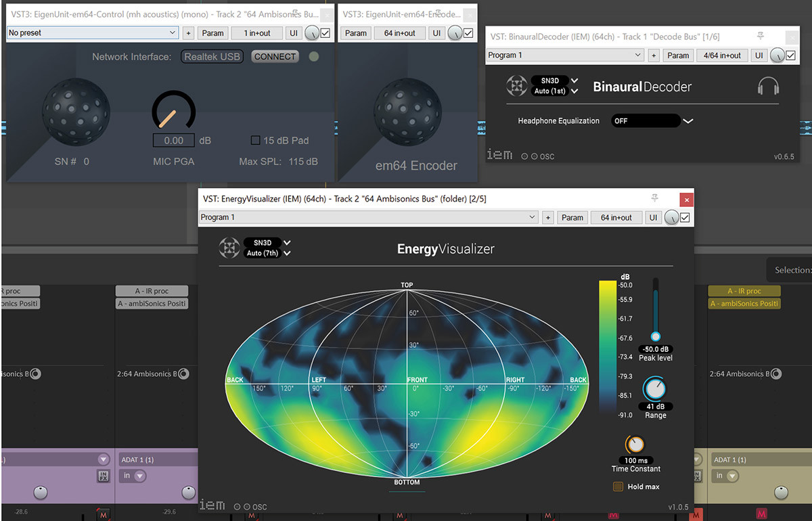Click the microphone sphere above em64 Encoder label
The image size is (812, 521).
tap(407, 112)
